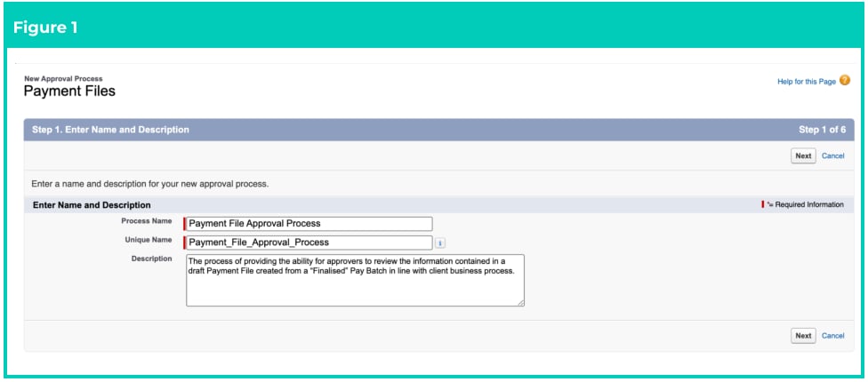Focus the Unique Name input field
The height and width of the screenshot is (382, 868).
tap(309, 243)
